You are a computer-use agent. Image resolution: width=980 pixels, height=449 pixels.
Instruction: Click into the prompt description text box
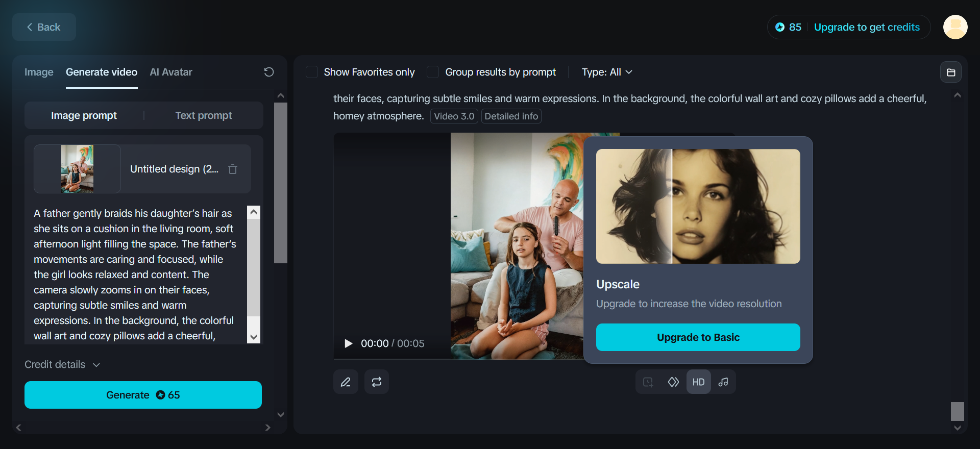point(135,275)
